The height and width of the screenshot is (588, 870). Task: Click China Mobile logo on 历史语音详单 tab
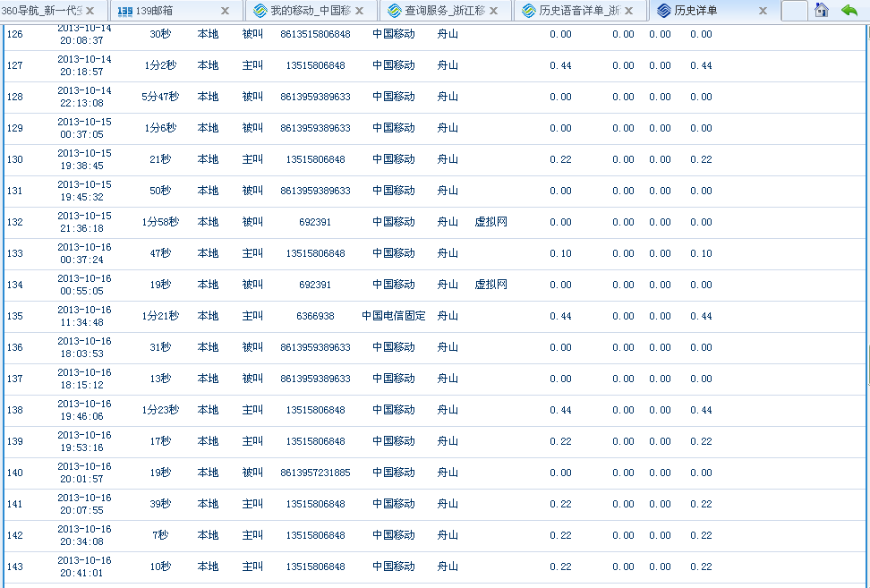(529, 11)
